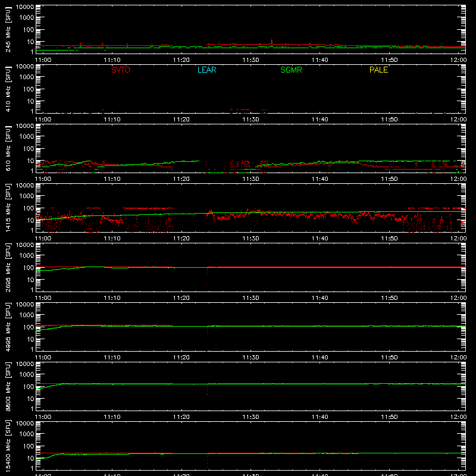Screen dimensions: 476x476
Task: Click the 100 tick value on the 610 MHz plot
Action: pyautogui.click(x=29, y=149)
